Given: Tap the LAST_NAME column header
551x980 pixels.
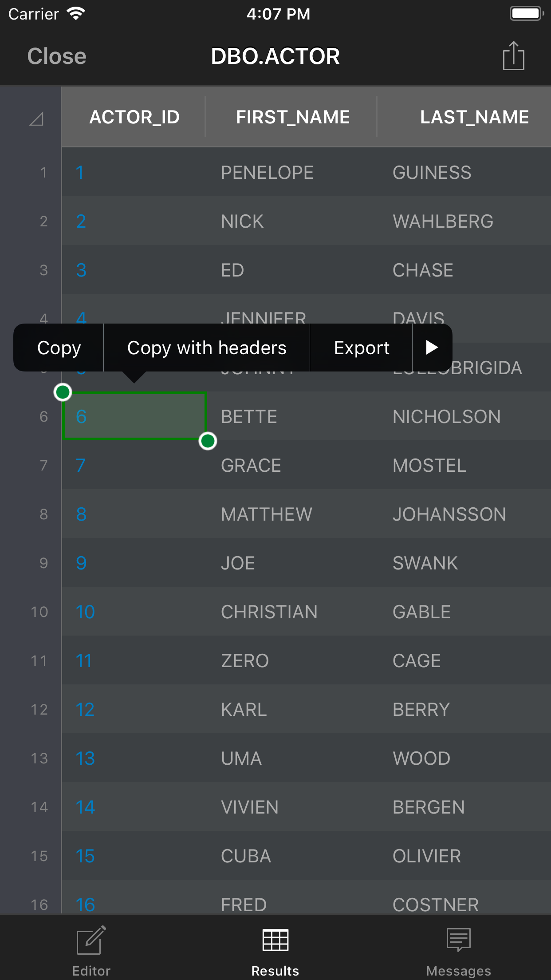Looking at the screenshot, I should tap(474, 117).
